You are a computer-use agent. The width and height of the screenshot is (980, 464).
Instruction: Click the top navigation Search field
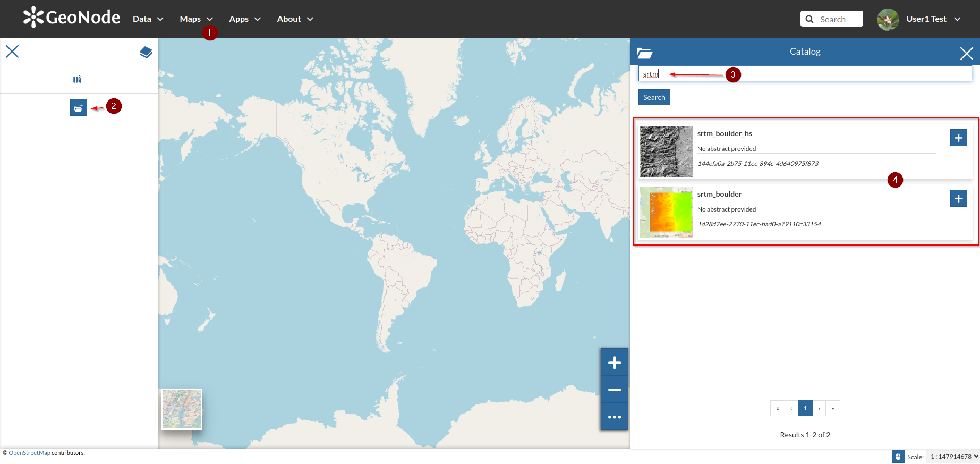pyautogui.click(x=832, y=19)
